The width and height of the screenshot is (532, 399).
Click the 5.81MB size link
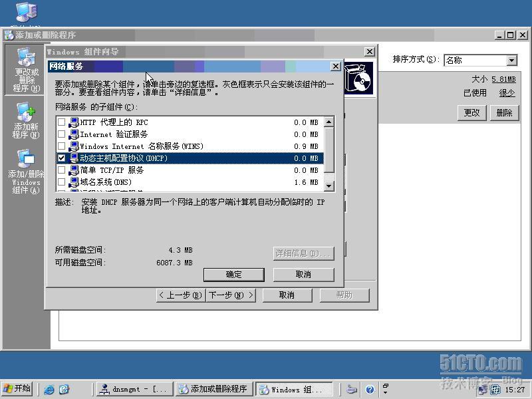point(503,79)
